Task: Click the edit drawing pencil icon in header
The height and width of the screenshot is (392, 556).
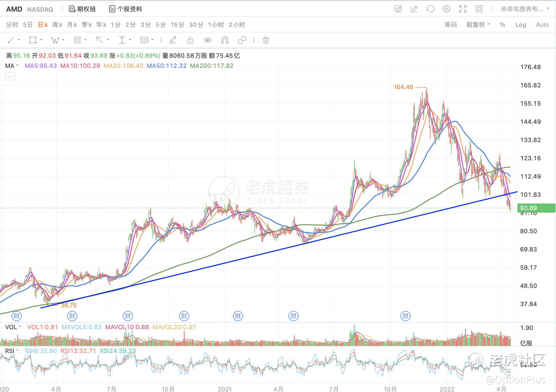Action: [414, 9]
